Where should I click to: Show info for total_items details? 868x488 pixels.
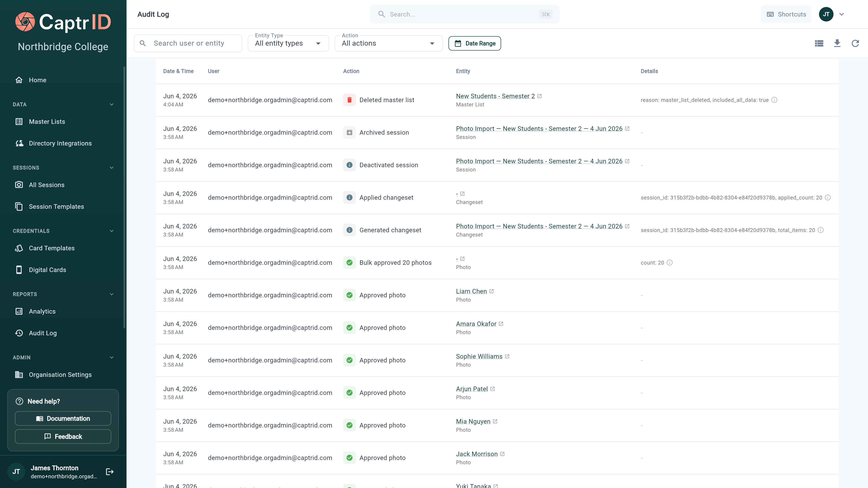click(821, 230)
